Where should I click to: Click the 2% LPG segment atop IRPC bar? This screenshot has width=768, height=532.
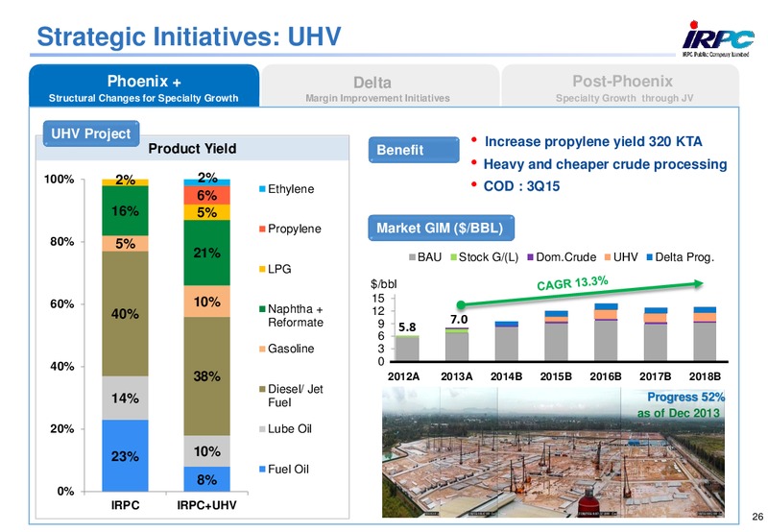coord(125,182)
